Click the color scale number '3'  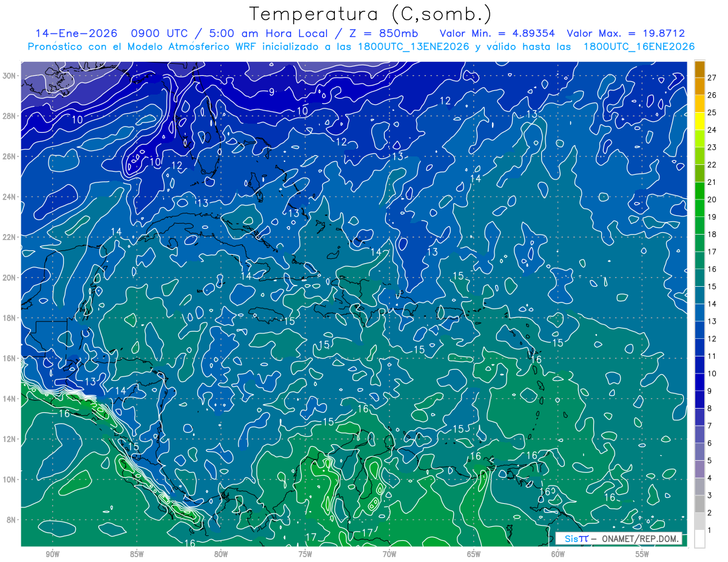click(x=710, y=496)
